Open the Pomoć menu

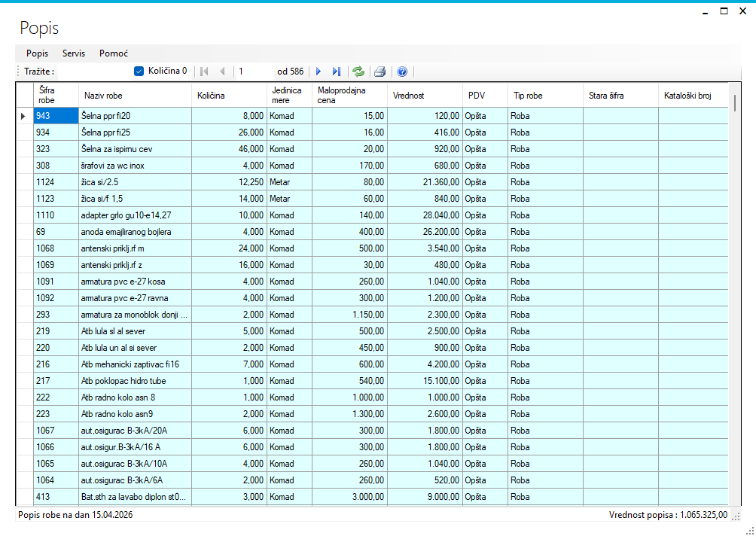(114, 53)
